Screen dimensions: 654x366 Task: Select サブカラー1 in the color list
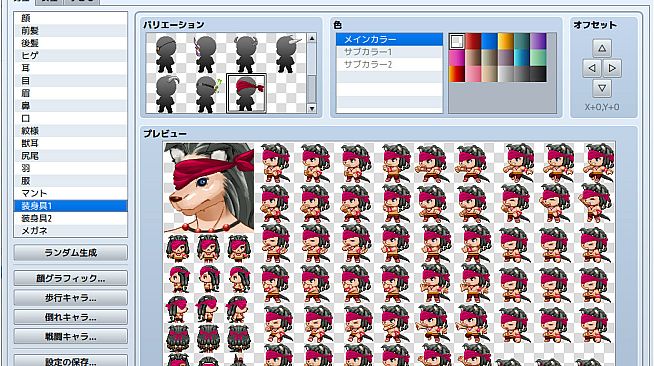point(389,52)
